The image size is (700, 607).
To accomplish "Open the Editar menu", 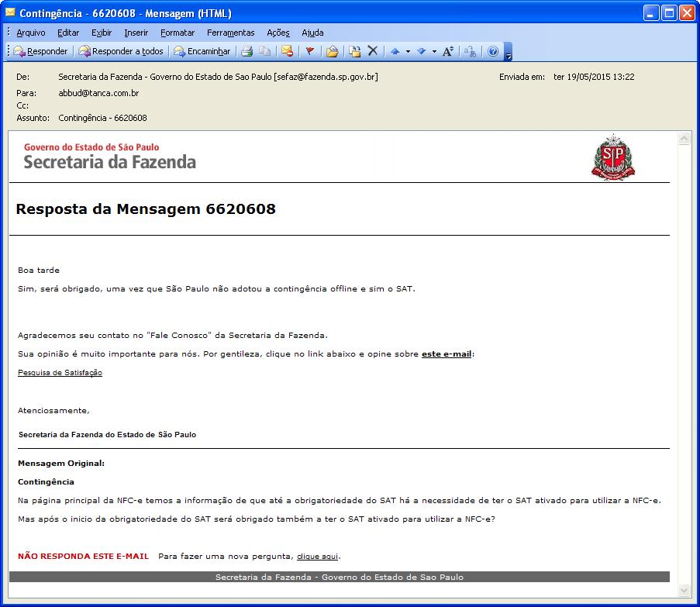I will [x=68, y=33].
